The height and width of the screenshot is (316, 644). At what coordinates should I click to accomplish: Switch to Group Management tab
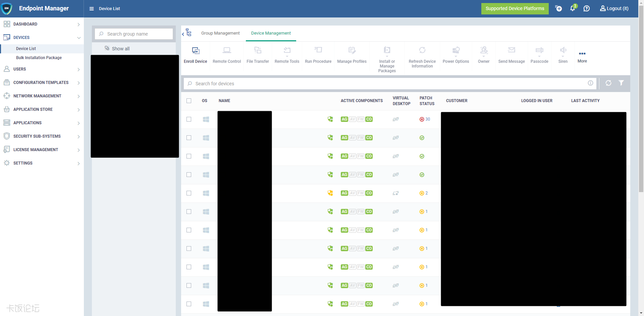click(x=220, y=33)
